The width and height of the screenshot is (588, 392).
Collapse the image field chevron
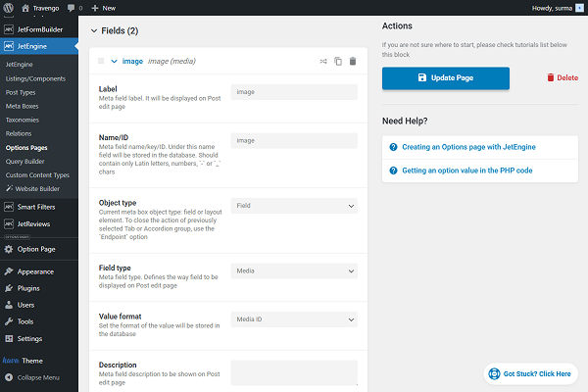pyautogui.click(x=114, y=61)
